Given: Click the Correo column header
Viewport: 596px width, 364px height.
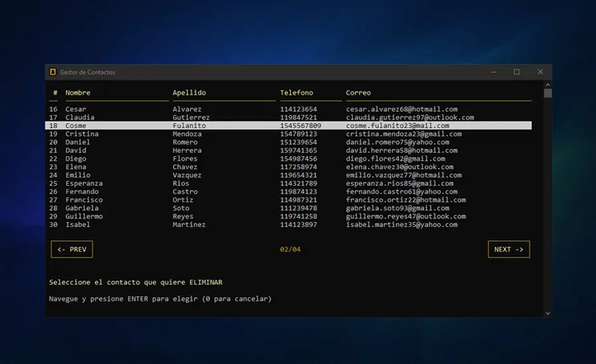Looking at the screenshot, I should pyautogui.click(x=358, y=93).
